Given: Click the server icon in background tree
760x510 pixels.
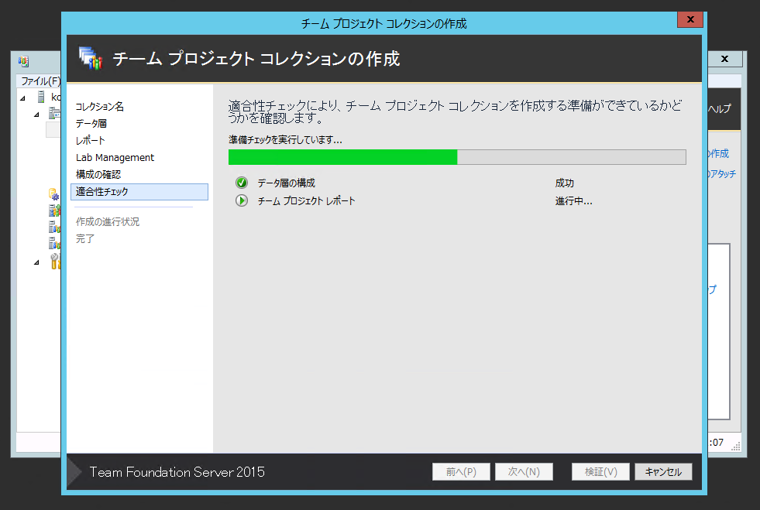Looking at the screenshot, I should click(x=41, y=97).
